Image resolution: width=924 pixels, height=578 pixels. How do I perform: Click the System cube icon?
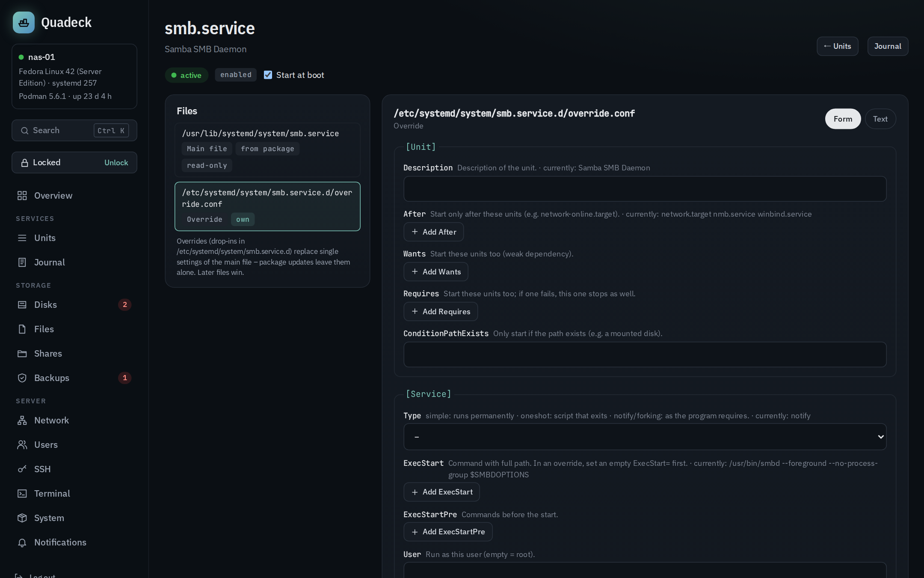(x=22, y=518)
